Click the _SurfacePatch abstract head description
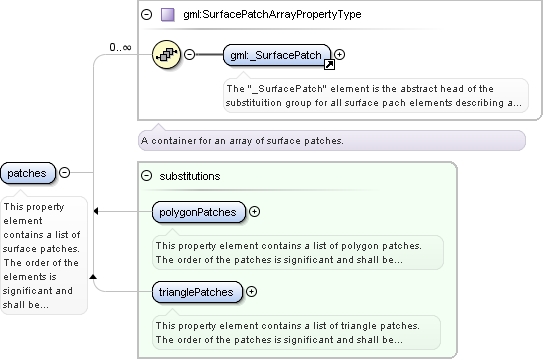 [376, 95]
